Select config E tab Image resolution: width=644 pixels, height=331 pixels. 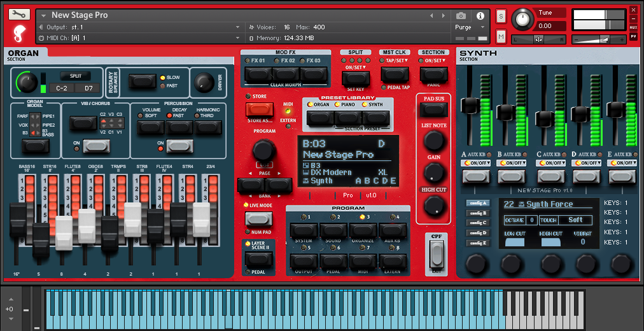(478, 243)
